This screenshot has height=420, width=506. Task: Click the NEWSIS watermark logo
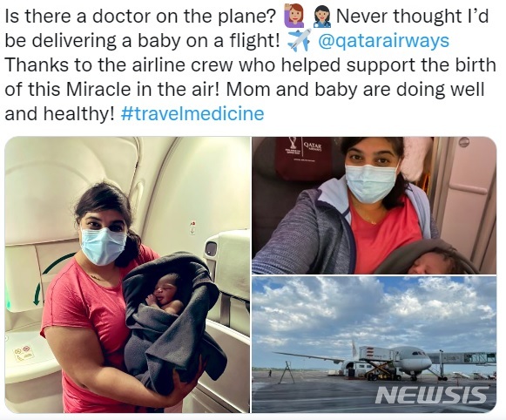pyautogui.click(x=432, y=395)
